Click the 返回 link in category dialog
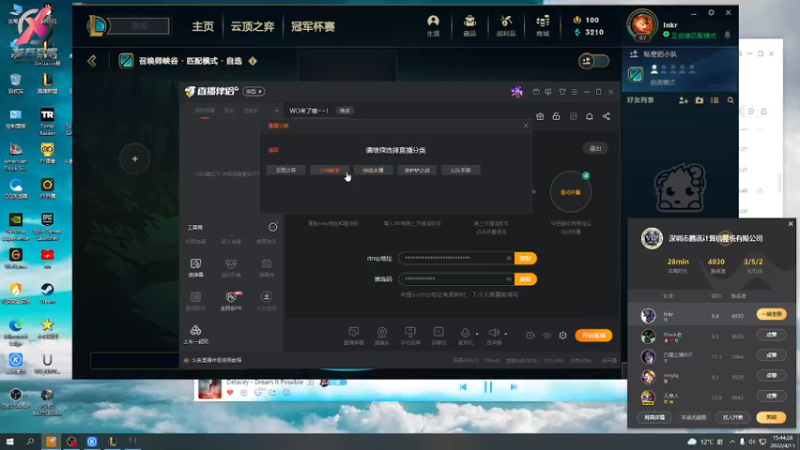The image size is (800, 450). coord(273,150)
